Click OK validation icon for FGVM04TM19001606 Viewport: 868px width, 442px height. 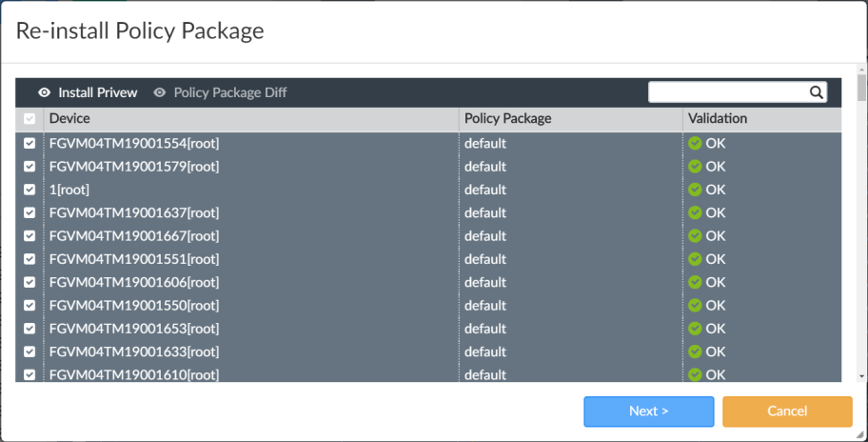(x=695, y=283)
